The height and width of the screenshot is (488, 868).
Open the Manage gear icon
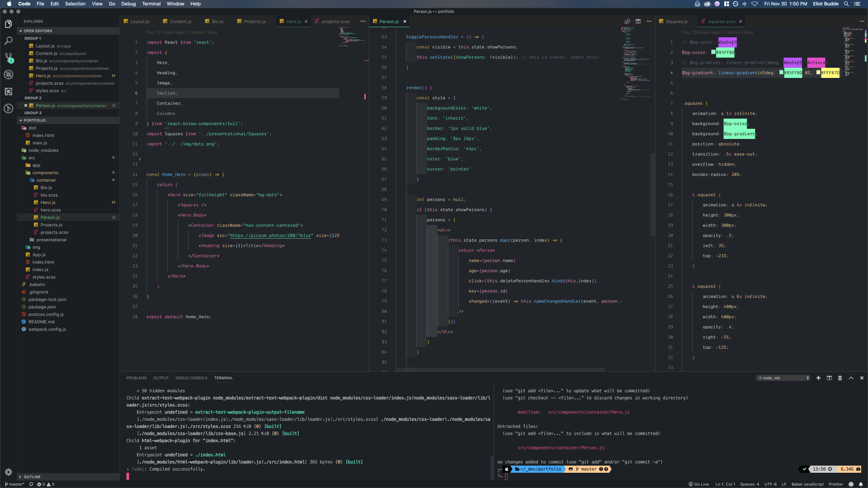[x=8, y=472]
